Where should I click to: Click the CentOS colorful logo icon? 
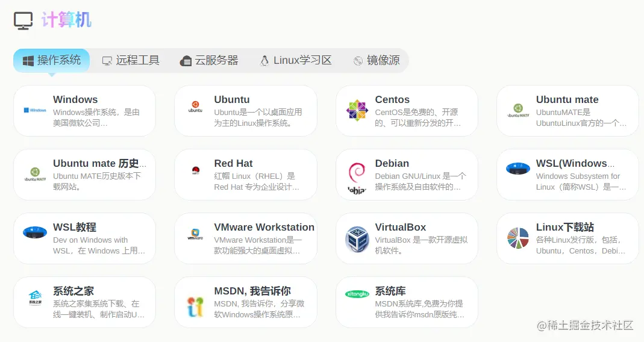pyautogui.click(x=357, y=110)
